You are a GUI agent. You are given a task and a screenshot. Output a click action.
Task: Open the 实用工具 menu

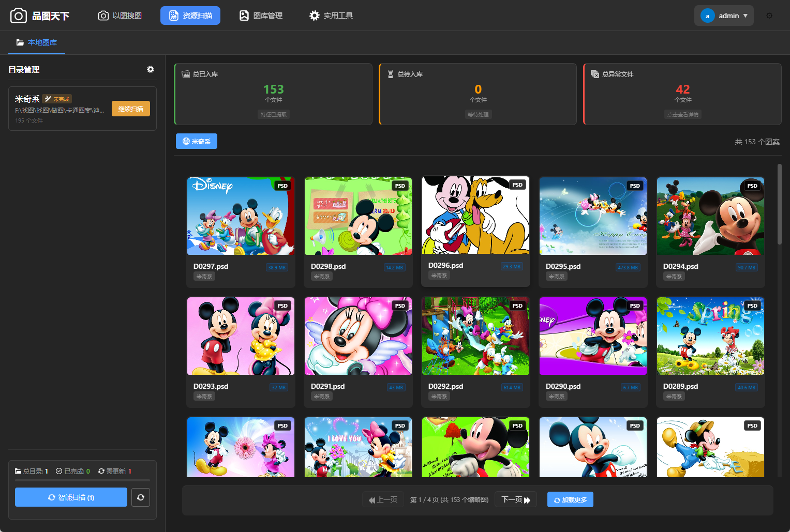[331, 16]
